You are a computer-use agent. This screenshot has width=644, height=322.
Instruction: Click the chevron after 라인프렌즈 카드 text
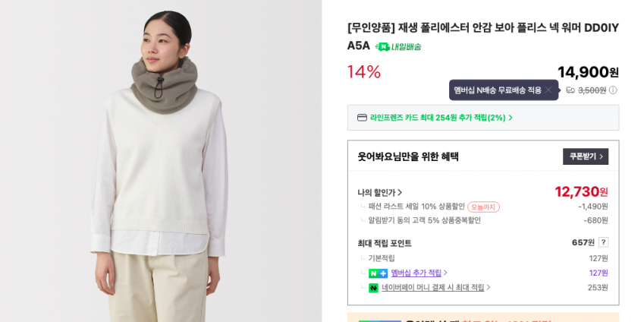point(510,118)
